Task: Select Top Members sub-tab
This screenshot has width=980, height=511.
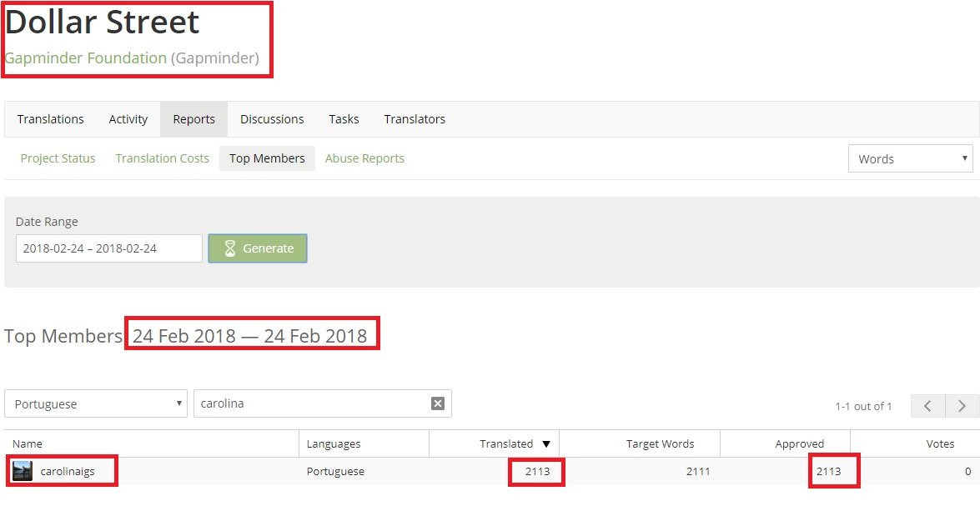Action: (267, 158)
